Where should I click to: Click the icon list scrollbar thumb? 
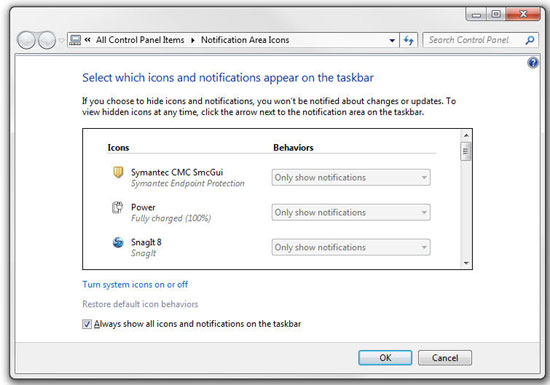click(x=466, y=151)
